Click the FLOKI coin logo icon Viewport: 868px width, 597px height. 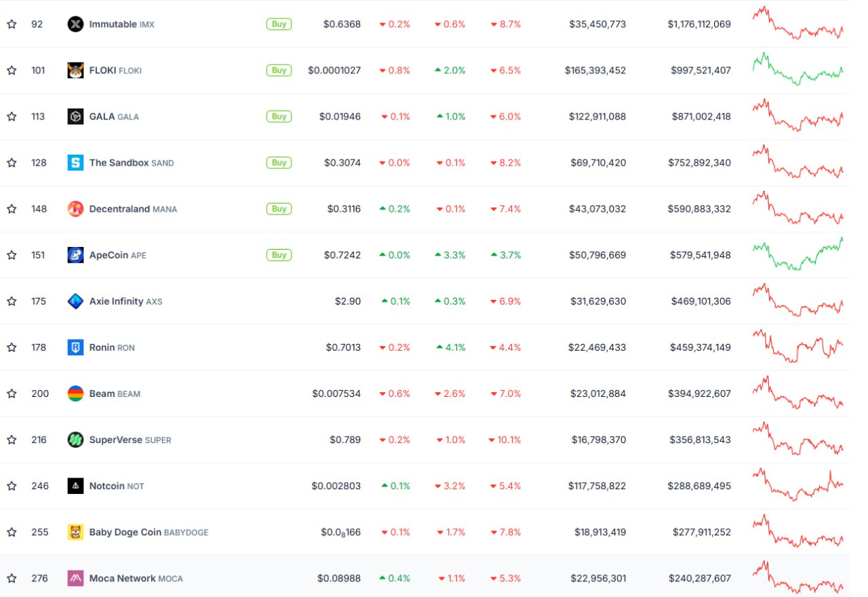(x=75, y=71)
